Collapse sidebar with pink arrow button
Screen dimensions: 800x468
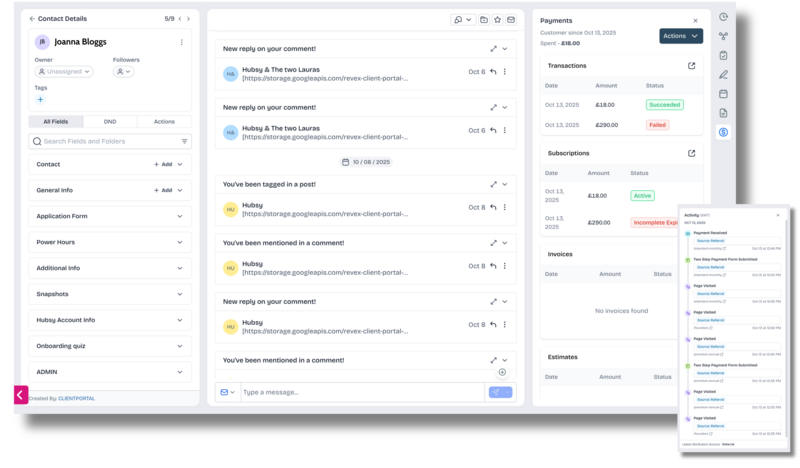coord(20,395)
